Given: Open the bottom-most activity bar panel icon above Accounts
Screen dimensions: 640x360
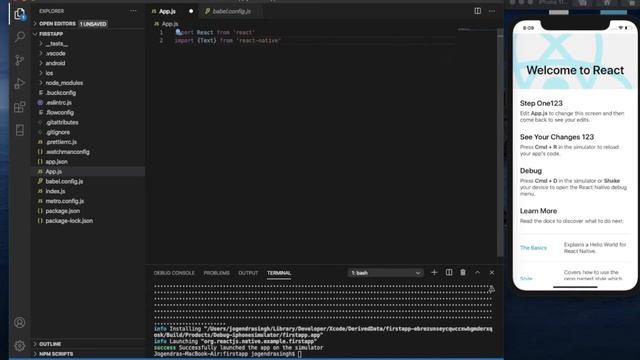Looking at the screenshot, I should (20, 130).
